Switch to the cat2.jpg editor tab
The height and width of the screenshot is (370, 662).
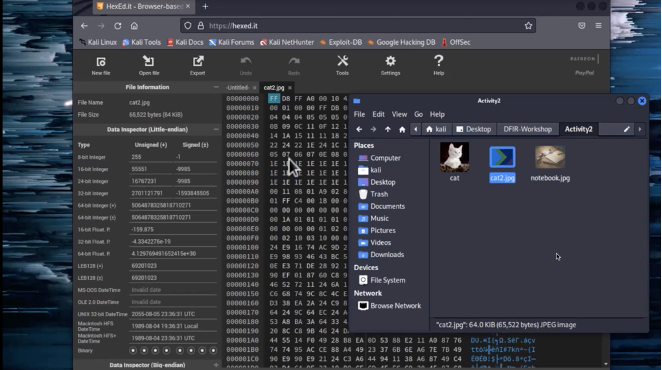point(274,88)
